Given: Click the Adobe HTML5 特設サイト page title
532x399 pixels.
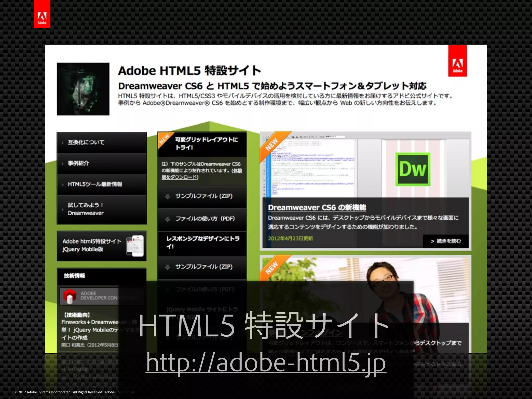Looking at the screenshot, I should coord(190,71).
